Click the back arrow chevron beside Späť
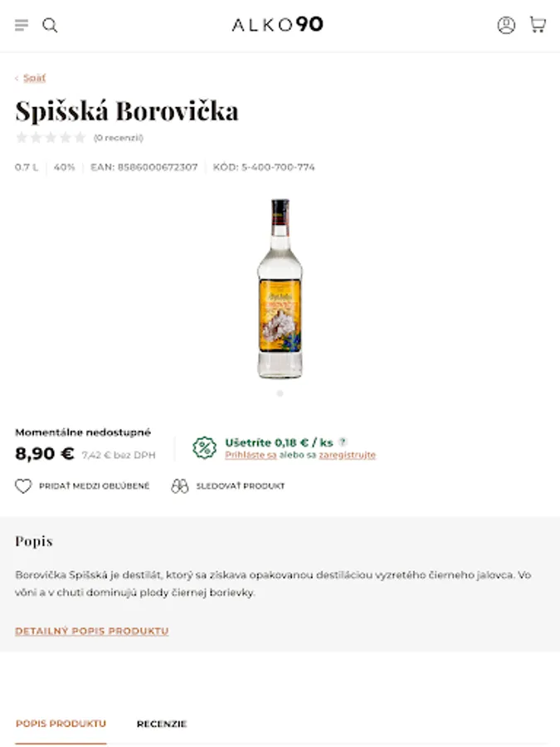The height and width of the screenshot is (747, 560). pyautogui.click(x=17, y=78)
